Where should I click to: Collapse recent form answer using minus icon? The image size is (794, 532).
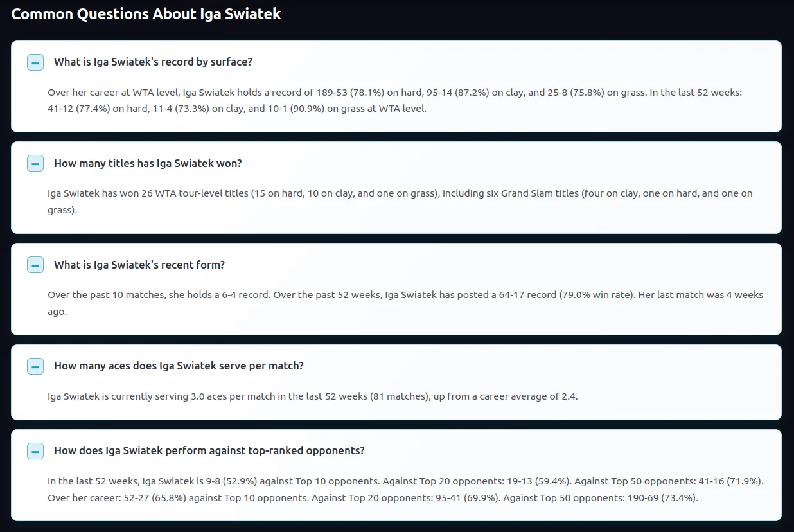click(x=35, y=265)
